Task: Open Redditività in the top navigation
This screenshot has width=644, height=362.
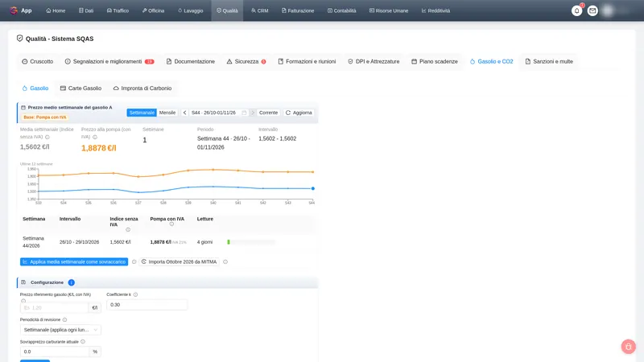Action: pyautogui.click(x=436, y=10)
